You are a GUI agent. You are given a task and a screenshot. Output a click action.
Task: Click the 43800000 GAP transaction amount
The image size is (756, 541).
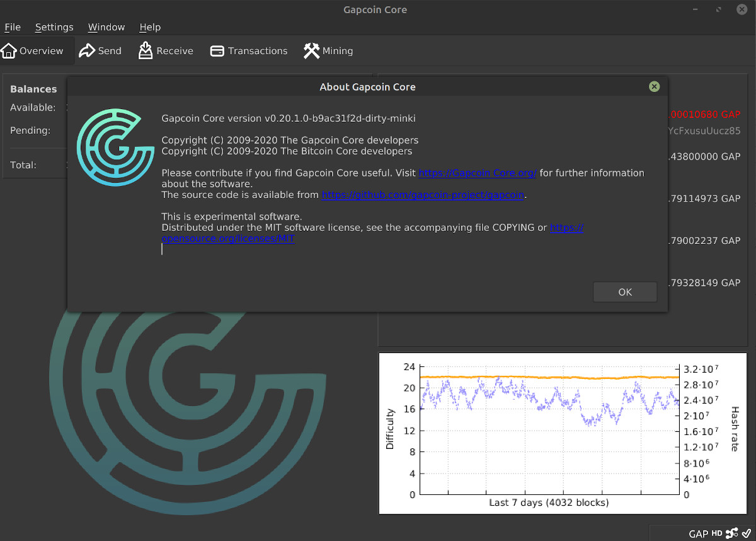704,156
